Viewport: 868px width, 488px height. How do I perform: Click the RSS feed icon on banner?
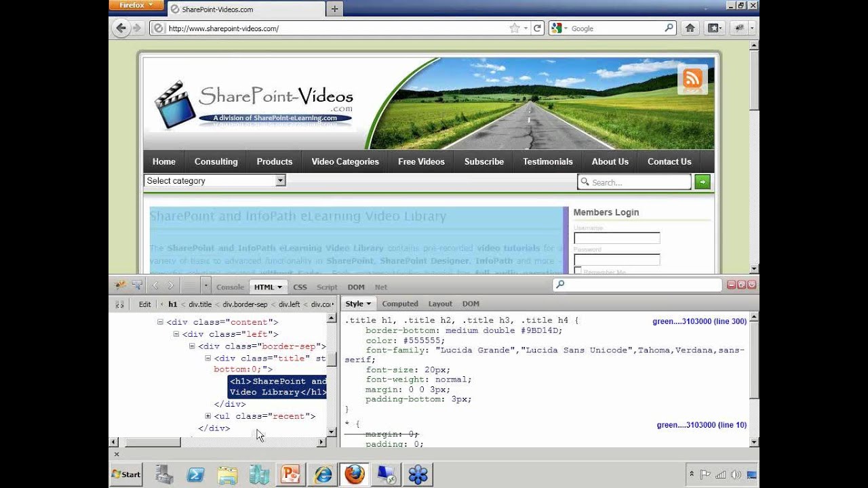tap(692, 79)
